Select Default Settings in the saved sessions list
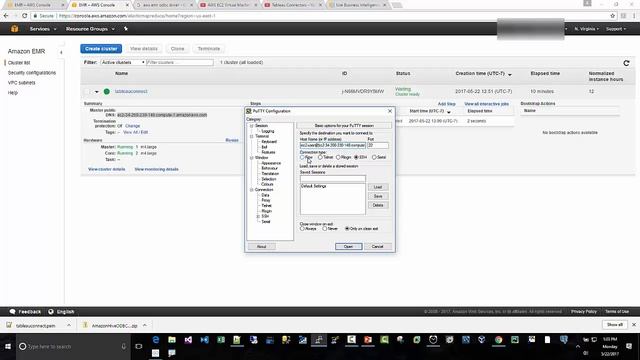 313,186
